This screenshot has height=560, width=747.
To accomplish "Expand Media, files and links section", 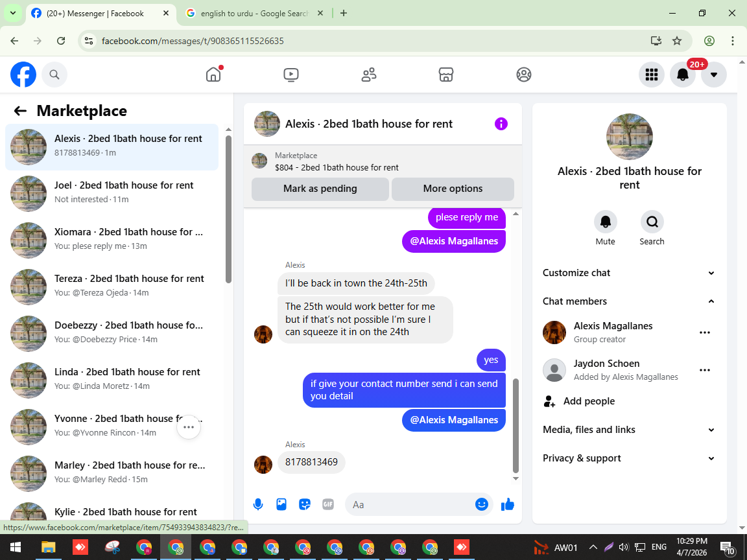I will pos(629,430).
